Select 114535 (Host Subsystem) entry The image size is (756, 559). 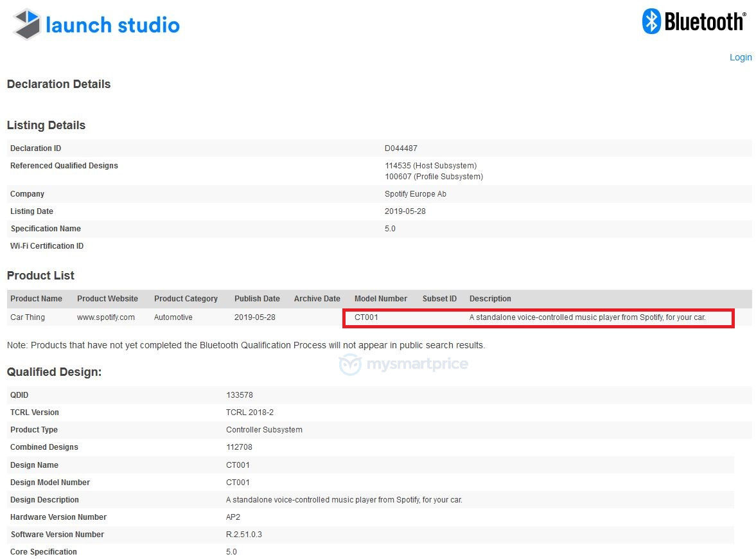[x=430, y=165]
